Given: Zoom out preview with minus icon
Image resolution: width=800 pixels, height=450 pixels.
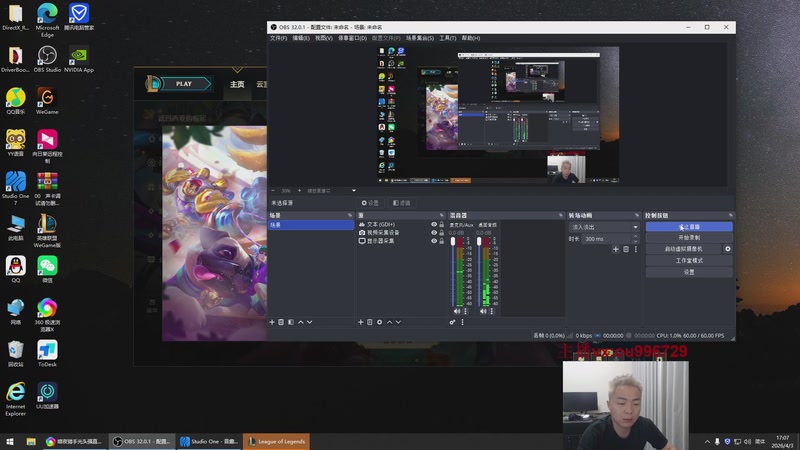Looking at the screenshot, I should click(x=273, y=191).
